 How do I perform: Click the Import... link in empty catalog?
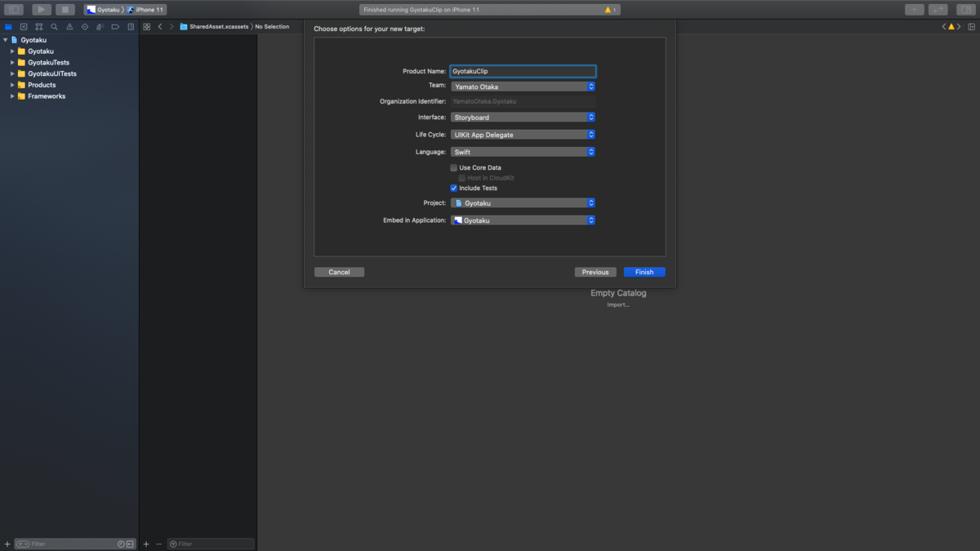(618, 305)
